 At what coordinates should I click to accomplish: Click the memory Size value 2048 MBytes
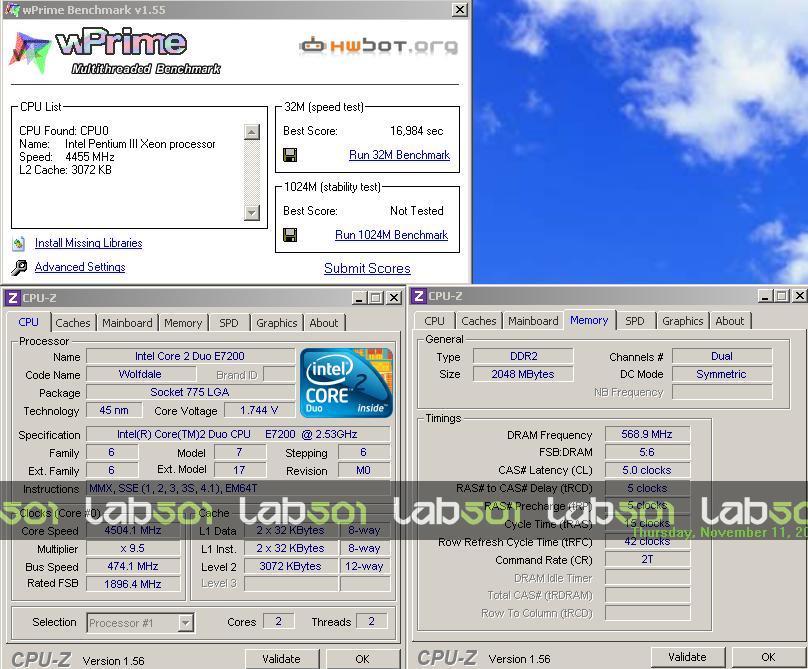click(x=524, y=374)
